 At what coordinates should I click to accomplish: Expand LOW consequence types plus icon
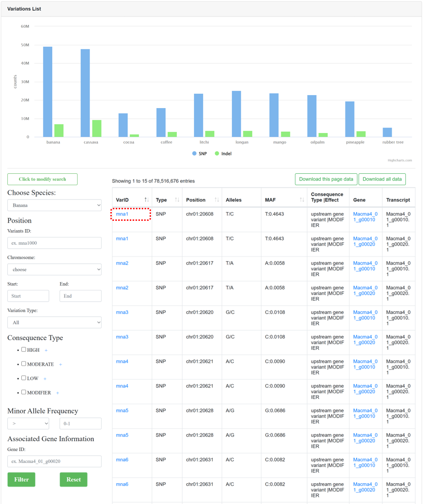click(45, 379)
